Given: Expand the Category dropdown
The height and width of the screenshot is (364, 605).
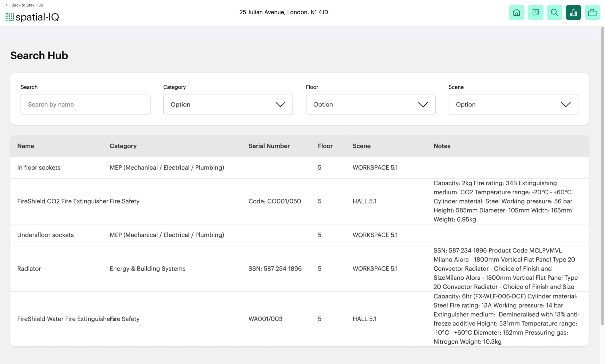Looking at the screenshot, I should (228, 105).
